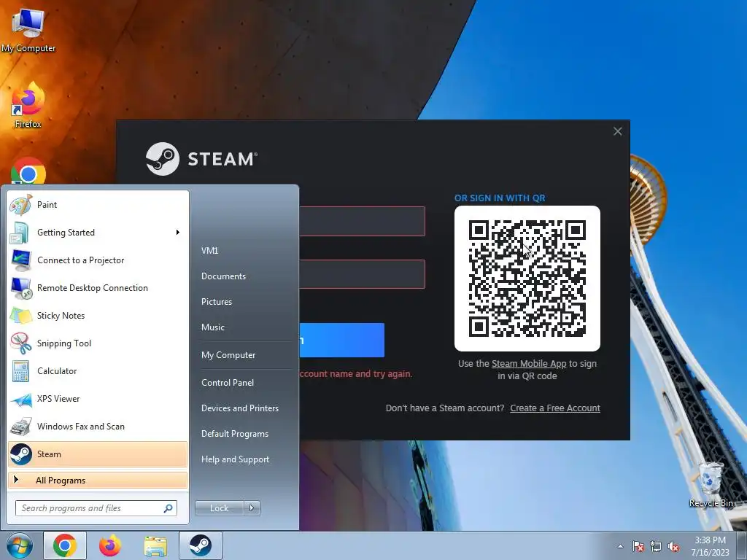
Task: Click the search magnifier icon
Action: [x=169, y=508]
